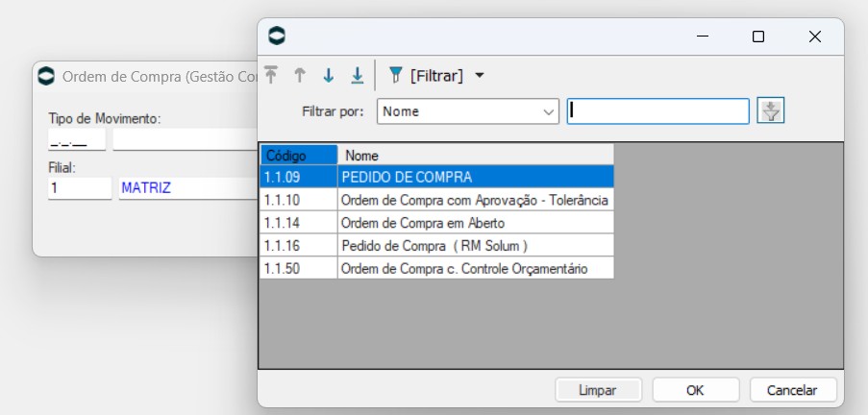The image size is (868, 415).
Task: Select code cell 1.1.14
Action: [x=299, y=223]
